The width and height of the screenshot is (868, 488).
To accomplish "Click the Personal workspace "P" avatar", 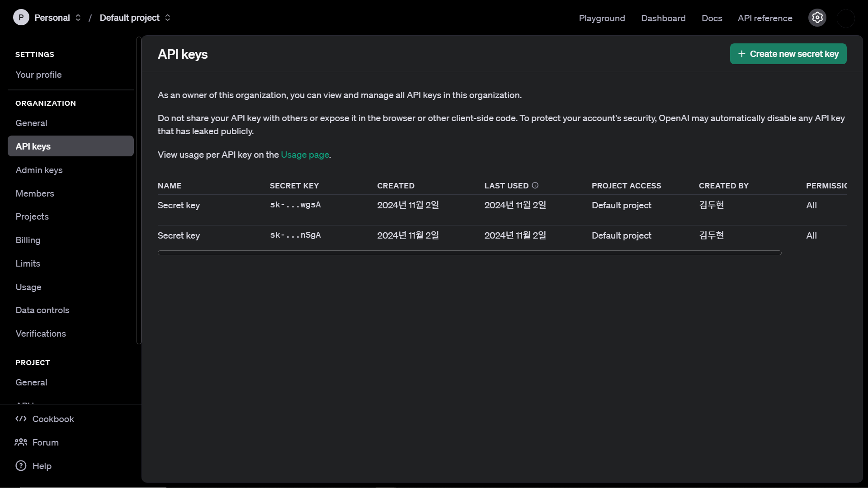I will click(x=20, y=18).
